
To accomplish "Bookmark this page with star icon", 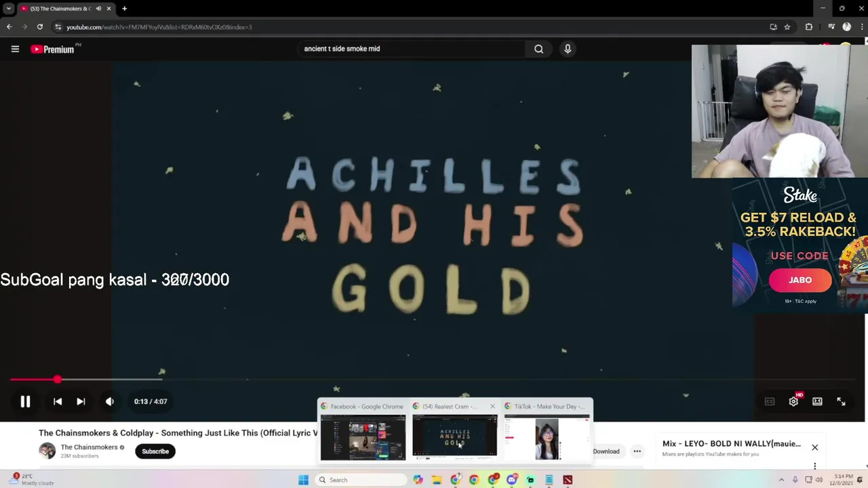I will point(787,27).
